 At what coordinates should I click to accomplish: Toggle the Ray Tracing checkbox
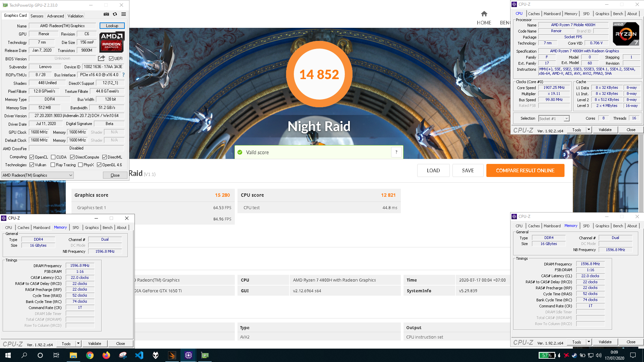pos(53,165)
